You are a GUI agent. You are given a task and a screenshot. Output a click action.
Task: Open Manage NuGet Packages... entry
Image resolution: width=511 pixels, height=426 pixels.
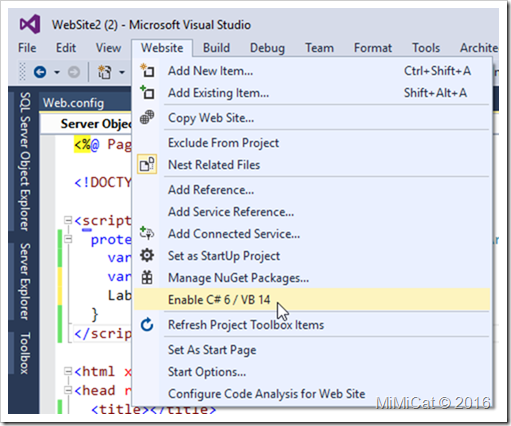312,278
